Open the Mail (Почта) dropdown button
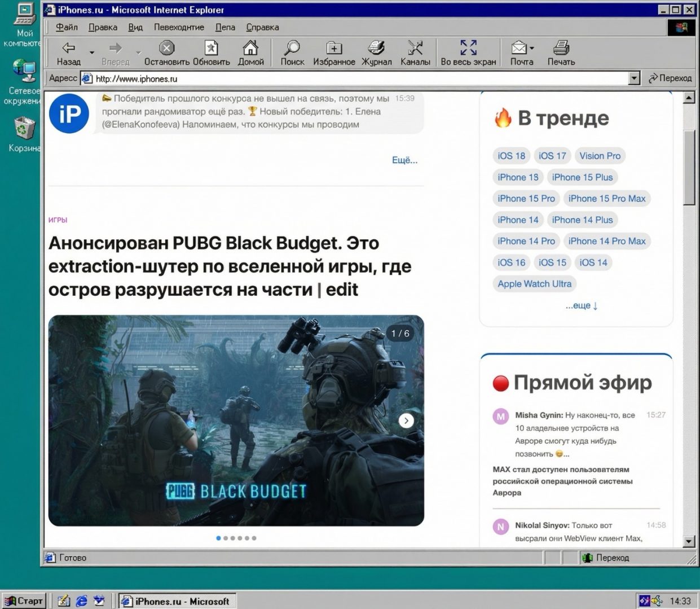Viewport: 700px width, 609px height. (x=522, y=49)
